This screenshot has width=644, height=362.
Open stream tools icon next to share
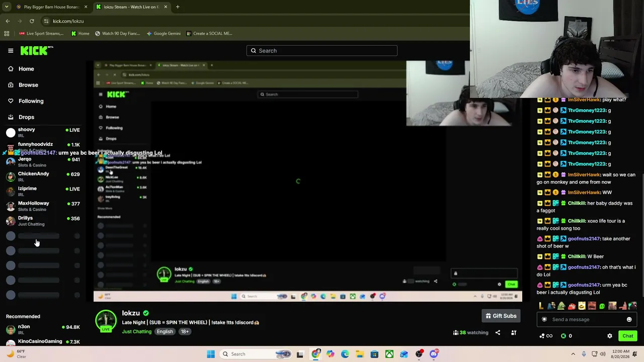(x=514, y=332)
